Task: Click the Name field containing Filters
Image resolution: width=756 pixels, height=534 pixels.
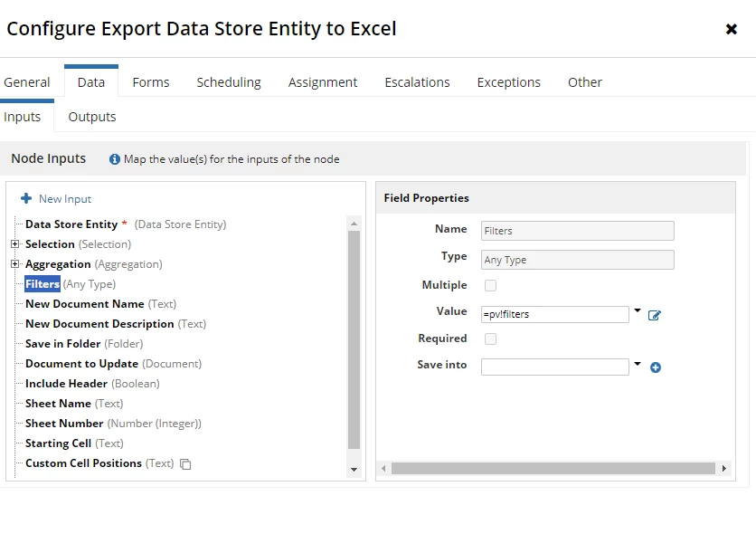Action: (578, 231)
